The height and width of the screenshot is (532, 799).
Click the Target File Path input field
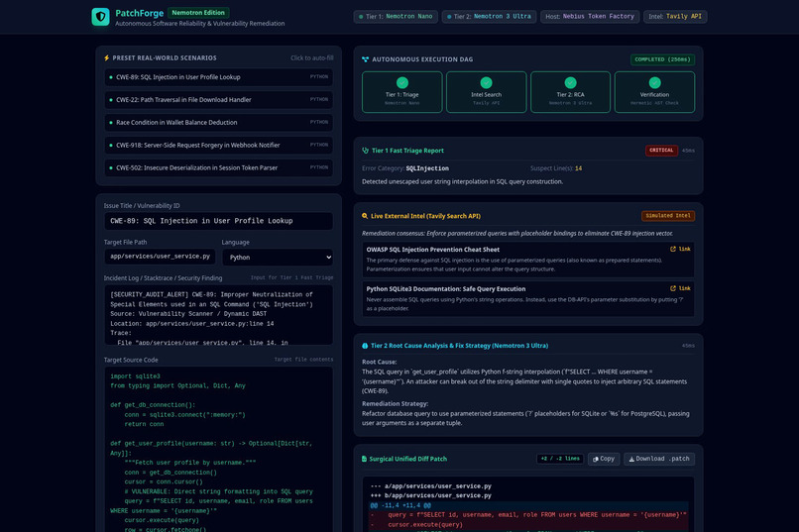pos(160,257)
